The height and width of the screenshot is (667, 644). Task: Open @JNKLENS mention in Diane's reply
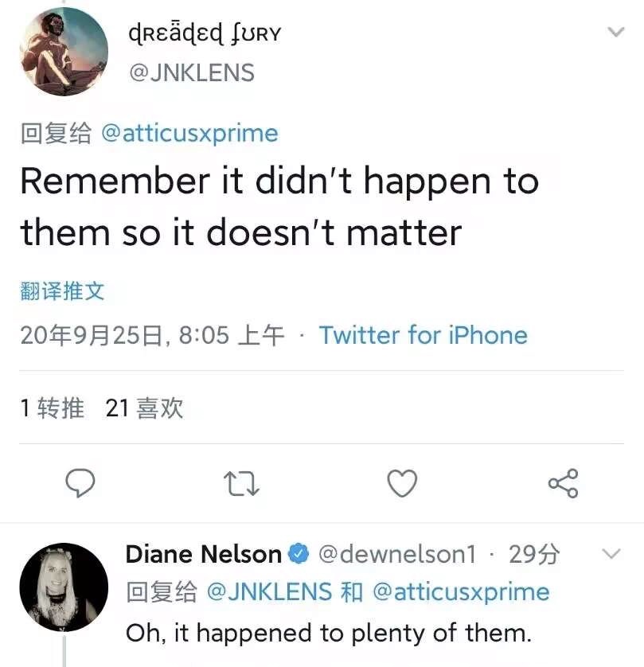tap(269, 592)
